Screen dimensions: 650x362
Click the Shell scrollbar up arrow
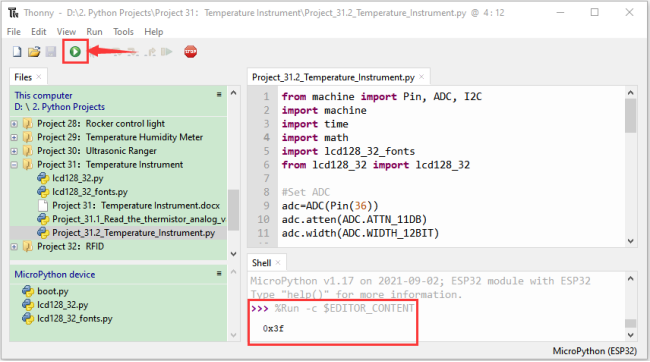pos(631,278)
